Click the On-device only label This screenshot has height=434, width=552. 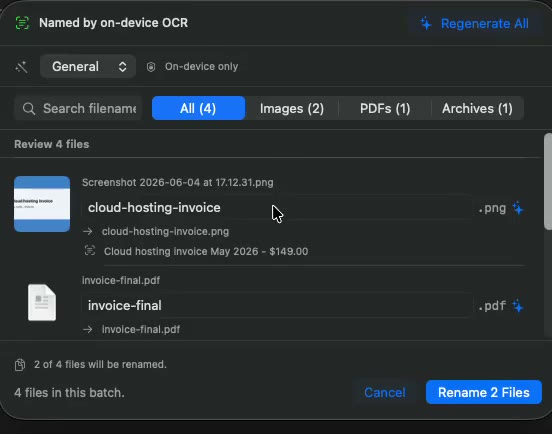click(x=201, y=67)
